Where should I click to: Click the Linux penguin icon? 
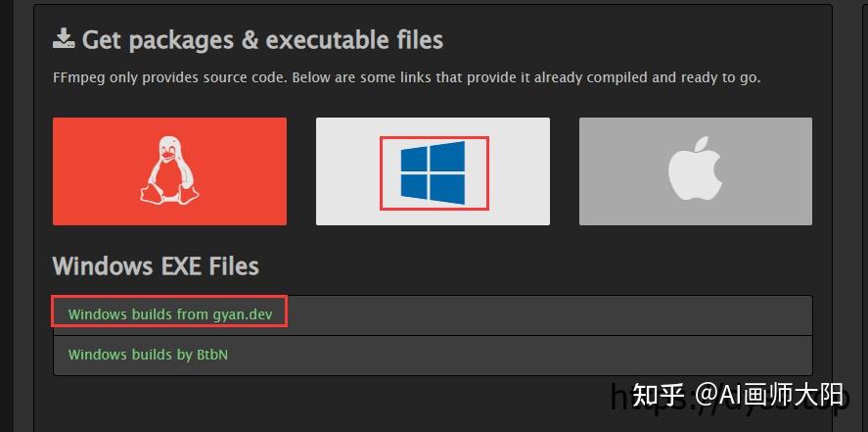point(168,170)
